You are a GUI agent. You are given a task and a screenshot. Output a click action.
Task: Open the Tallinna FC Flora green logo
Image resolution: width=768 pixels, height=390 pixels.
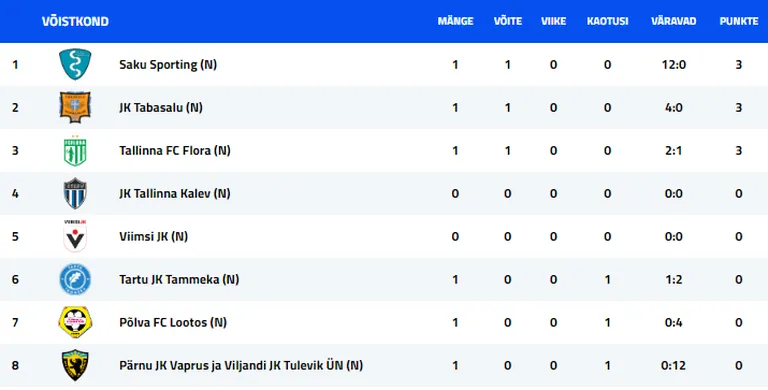[x=75, y=150]
